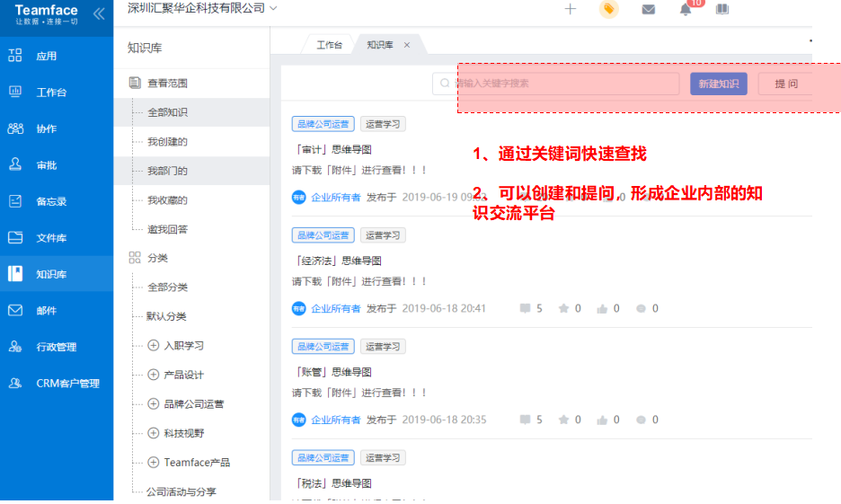Click 品牌公司运营 tag on 审计 post
Screen dimensions: 841x504
tap(323, 124)
